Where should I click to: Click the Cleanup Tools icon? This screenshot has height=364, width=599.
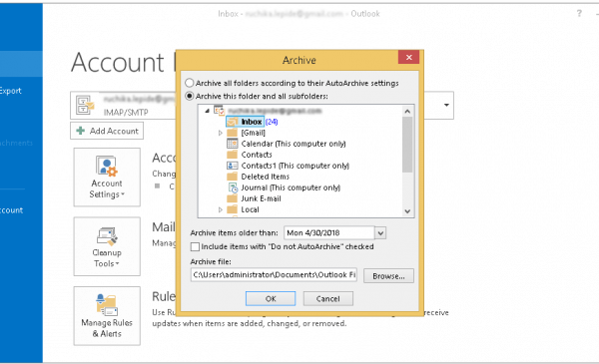pyautogui.click(x=107, y=236)
